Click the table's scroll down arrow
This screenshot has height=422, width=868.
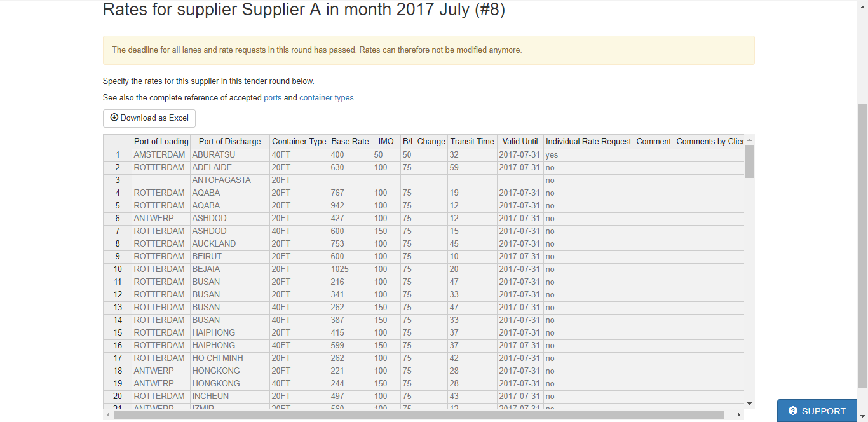click(749, 404)
